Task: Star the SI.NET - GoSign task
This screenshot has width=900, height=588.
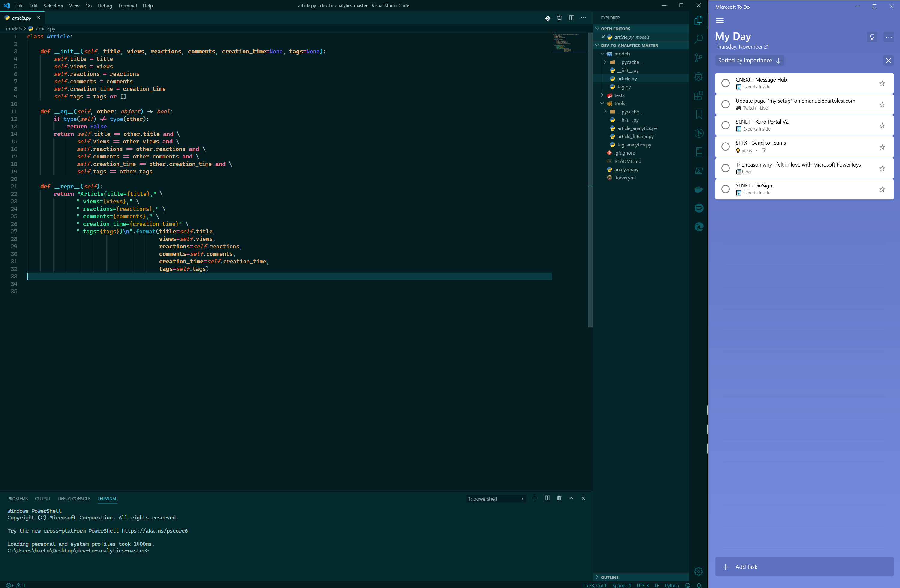Action: coord(882,189)
